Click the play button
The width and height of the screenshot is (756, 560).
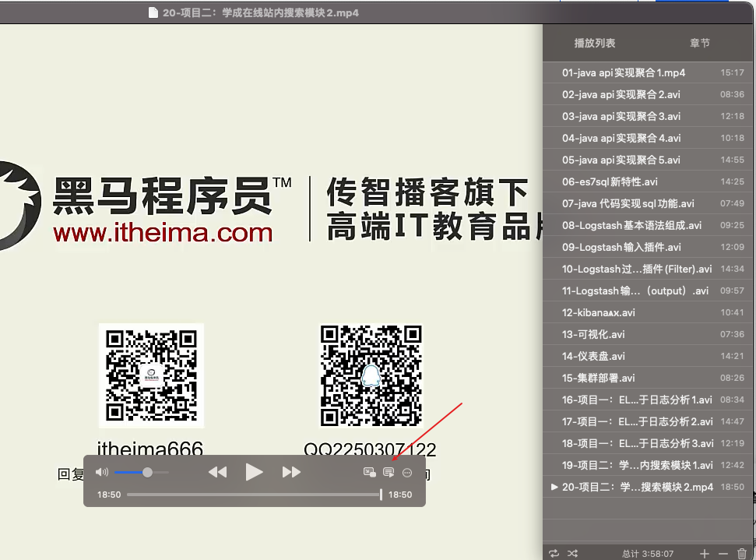coord(254,472)
